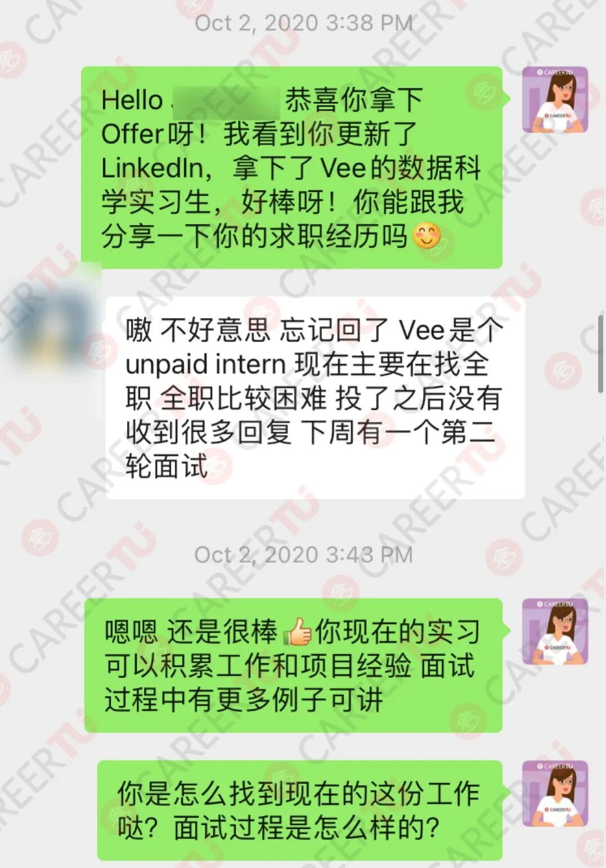Image resolution: width=606 pixels, height=868 pixels.
Task: Tap the CareerTu avatar beside the Offer congratulation message
Action: point(555,100)
